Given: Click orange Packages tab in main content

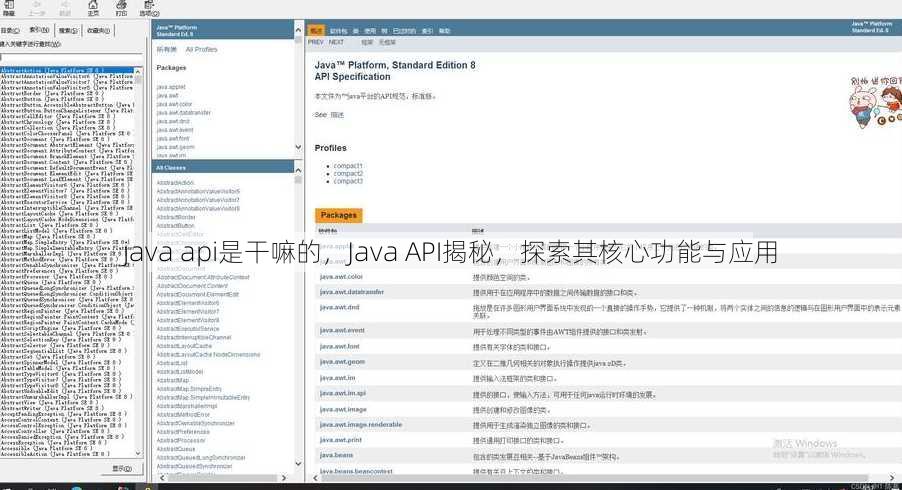Looking at the screenshot, I should 339,215.
